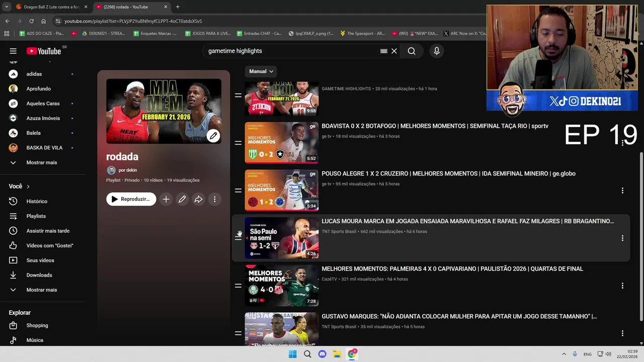Open the Windows Start menu

pyautogui.click(x=293, y=354)
